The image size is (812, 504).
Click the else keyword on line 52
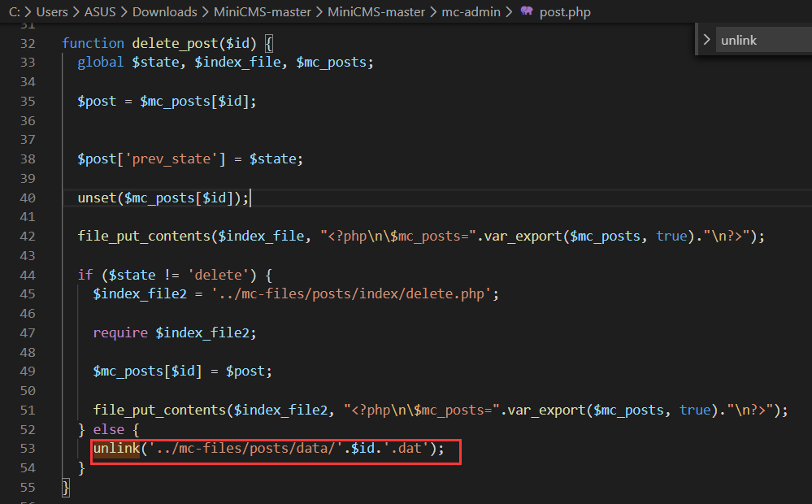[109, 429]
